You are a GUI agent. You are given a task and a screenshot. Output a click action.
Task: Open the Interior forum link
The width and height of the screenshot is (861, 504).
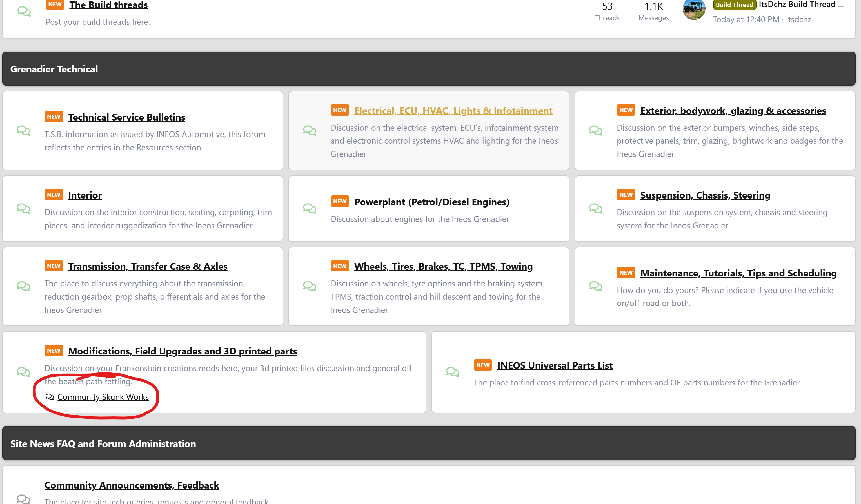pyautogui.click(x=85, y=195)
